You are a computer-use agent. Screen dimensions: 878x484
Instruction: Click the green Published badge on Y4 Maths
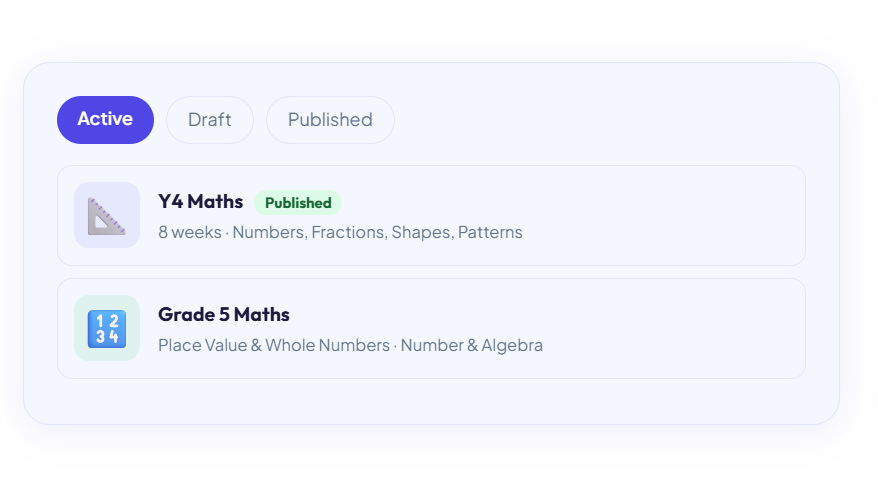(298, 203)
